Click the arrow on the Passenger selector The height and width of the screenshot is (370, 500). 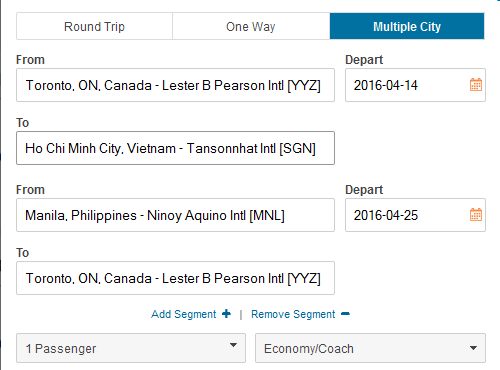233,345
